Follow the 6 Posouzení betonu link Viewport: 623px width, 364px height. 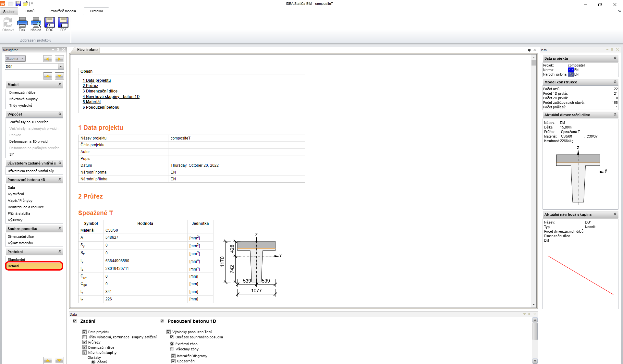(x=101, y=107)
